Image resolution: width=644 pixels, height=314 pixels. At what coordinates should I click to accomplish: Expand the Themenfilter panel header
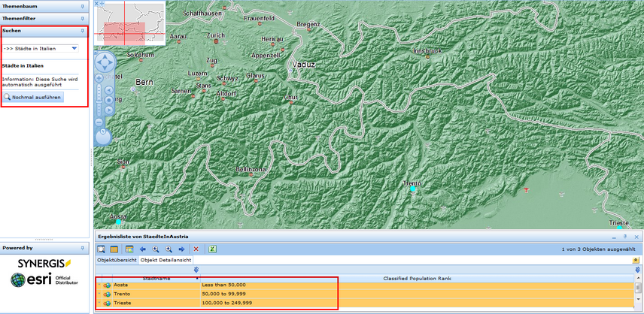[44, 19]
